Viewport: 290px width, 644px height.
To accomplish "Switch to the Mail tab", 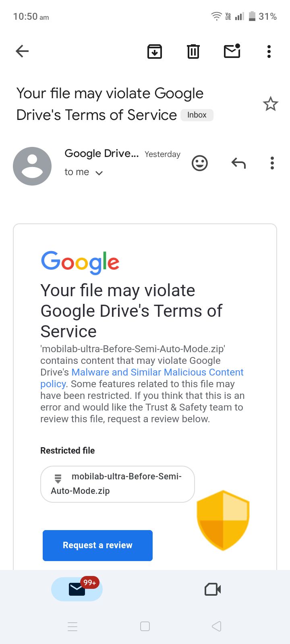I will (x=77, y=589).
